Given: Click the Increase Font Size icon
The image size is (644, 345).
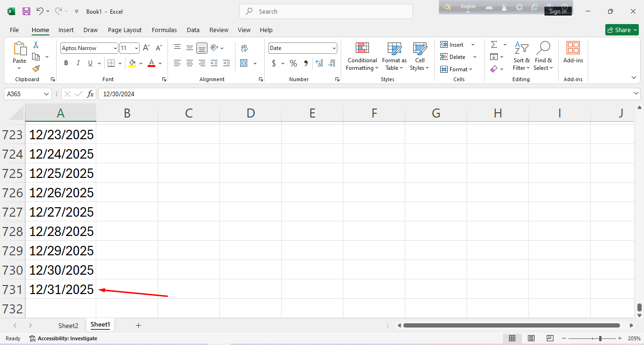Looking at the screenshot, I should [x=147, y=48].
